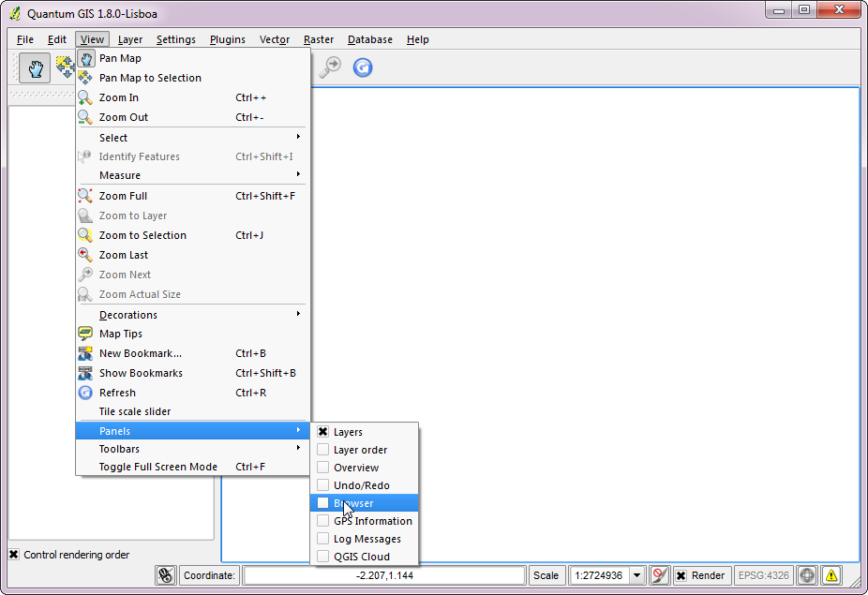Image resolution: width=868 pixels, height=595 pixels.
Task: Click the Zoom Out magnifier icon
Action: coord(85,117)
